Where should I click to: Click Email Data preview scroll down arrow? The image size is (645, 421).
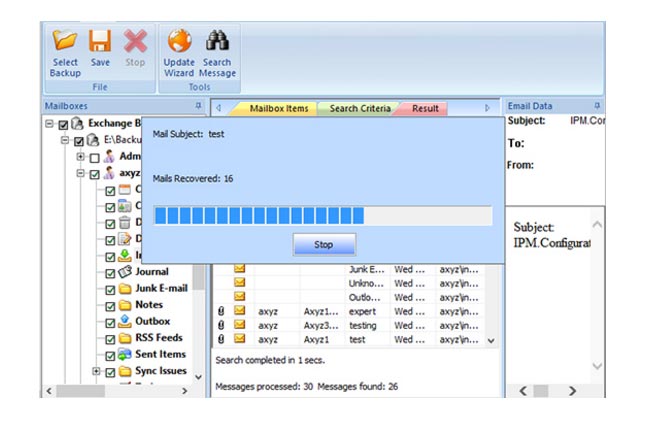pos(597,365)
